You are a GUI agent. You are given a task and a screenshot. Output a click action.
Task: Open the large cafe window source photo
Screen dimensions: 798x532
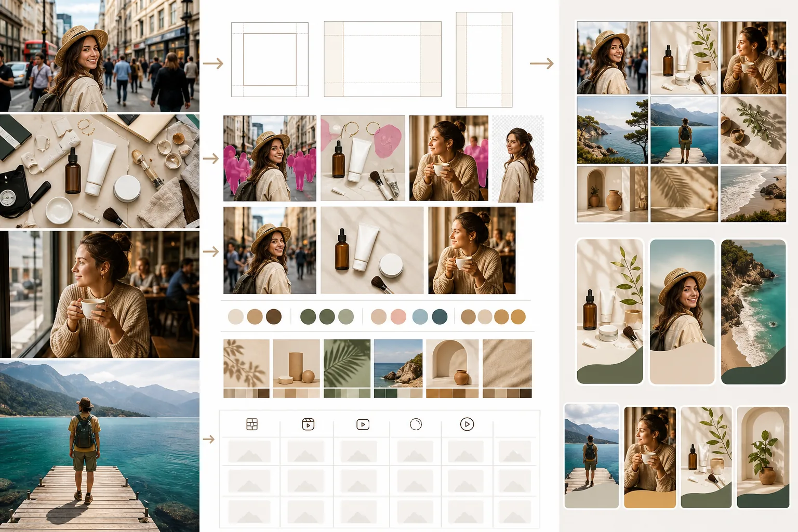(100, 294)
